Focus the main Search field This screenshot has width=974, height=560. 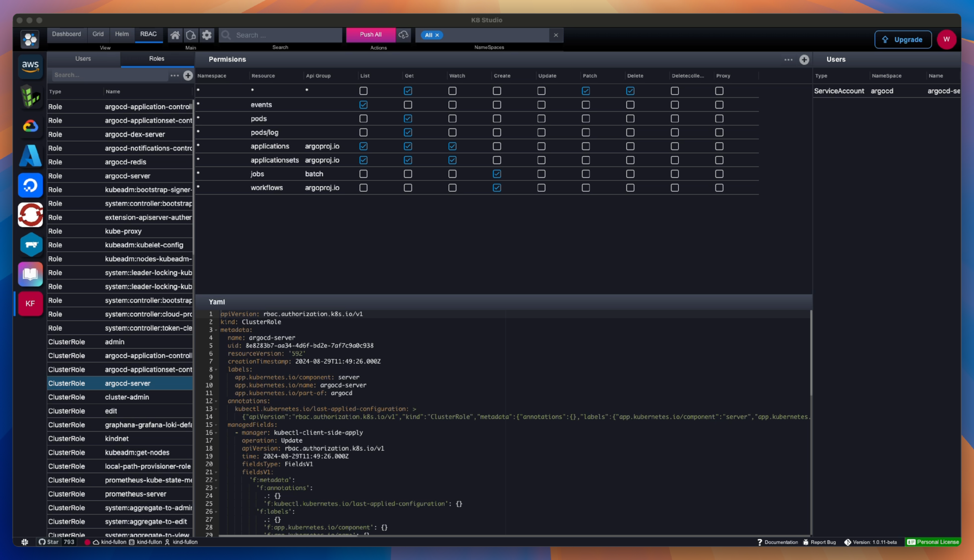tap(280, 35)
